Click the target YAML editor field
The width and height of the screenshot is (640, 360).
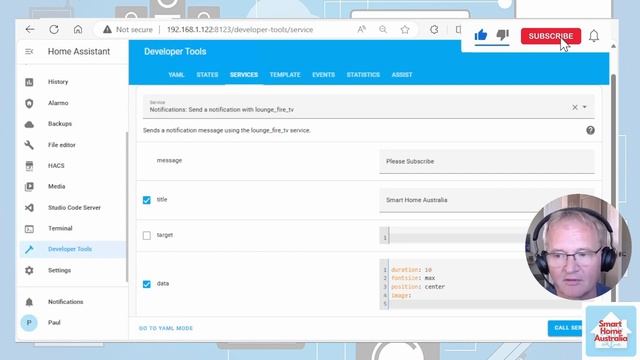pos(453,236)
